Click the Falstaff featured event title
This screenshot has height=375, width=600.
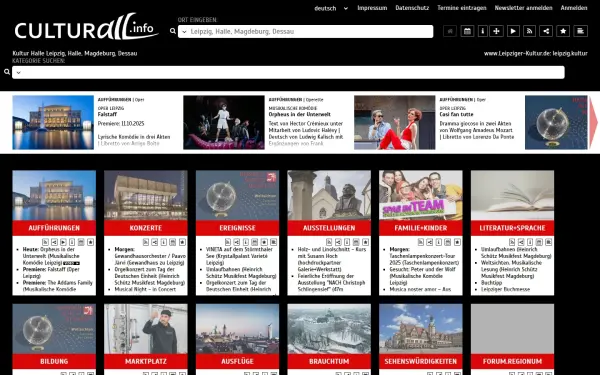coord(107,114)
